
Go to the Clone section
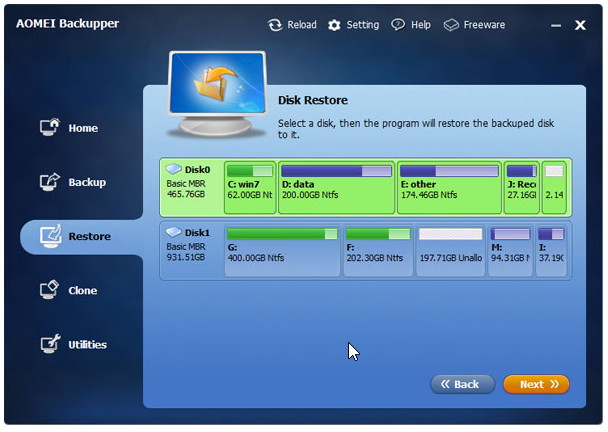[83, 290]
